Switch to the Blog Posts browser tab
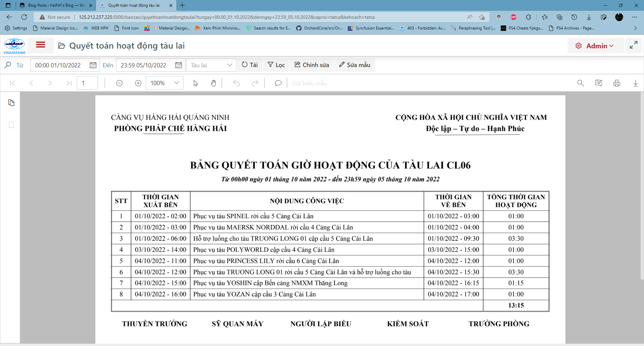644x346 pixels. point(56,5)
